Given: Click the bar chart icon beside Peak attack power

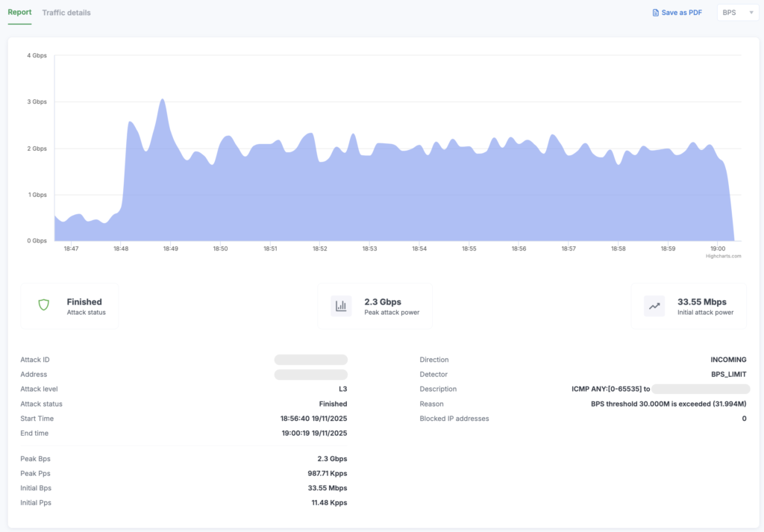Looking at the screenshot, I should [x=341, y=305].
